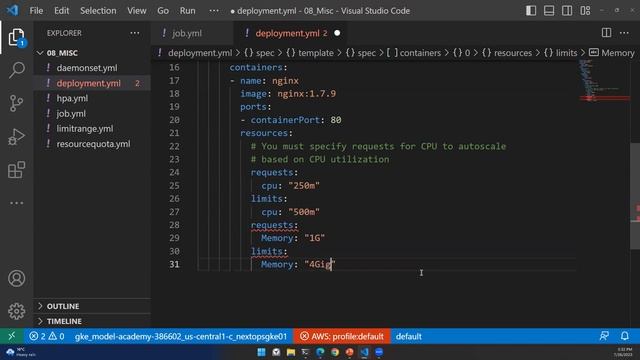Open File Explorer from taskbar
Screen dimensions: 640x360
click(x=291, y=352)
